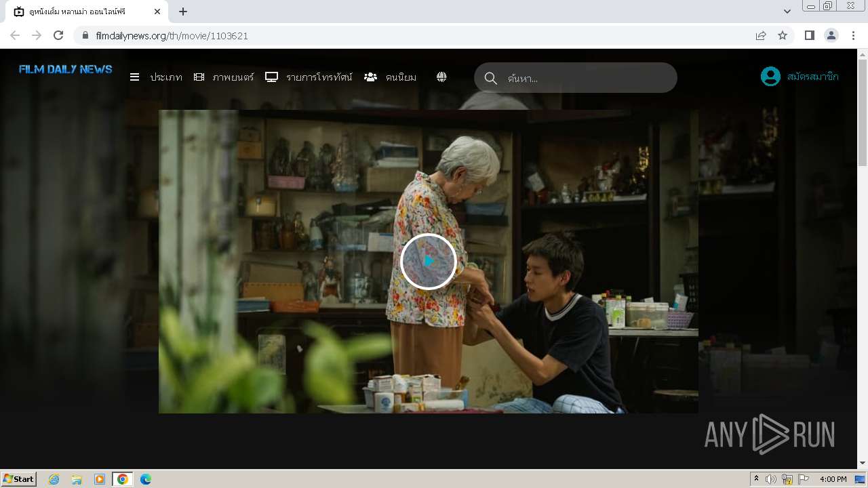Click the globe language icon
Viewport: 868px width, 488px height.
click(441, 77)
